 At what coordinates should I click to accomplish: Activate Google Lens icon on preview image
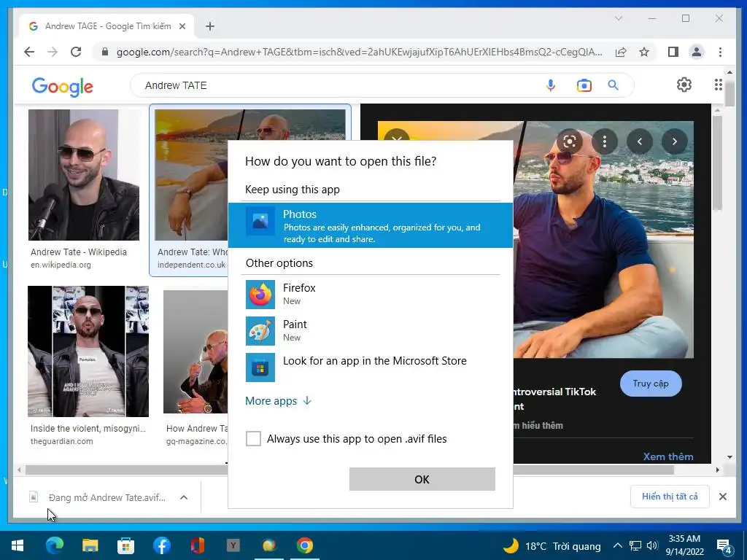coord(570,141)
